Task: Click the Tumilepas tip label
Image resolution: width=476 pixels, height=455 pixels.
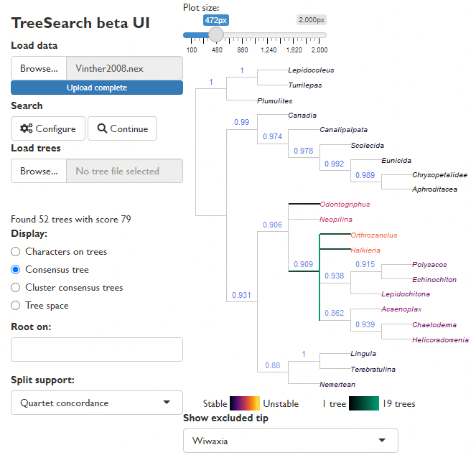Action: pos(305,85)
